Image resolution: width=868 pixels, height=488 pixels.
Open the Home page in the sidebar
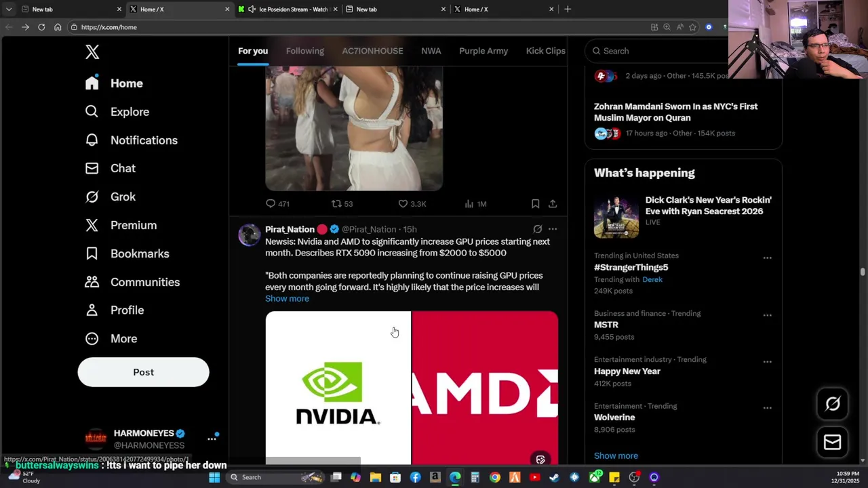tap(114, 83)
